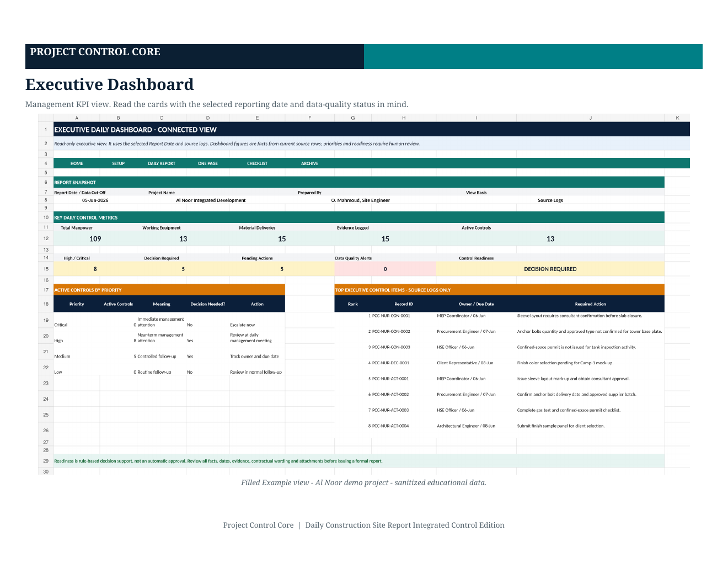Viewport: 728px width, 563px height.
Task: Click record ID PCC-NUR-ACT-0001
Action: 390,379
